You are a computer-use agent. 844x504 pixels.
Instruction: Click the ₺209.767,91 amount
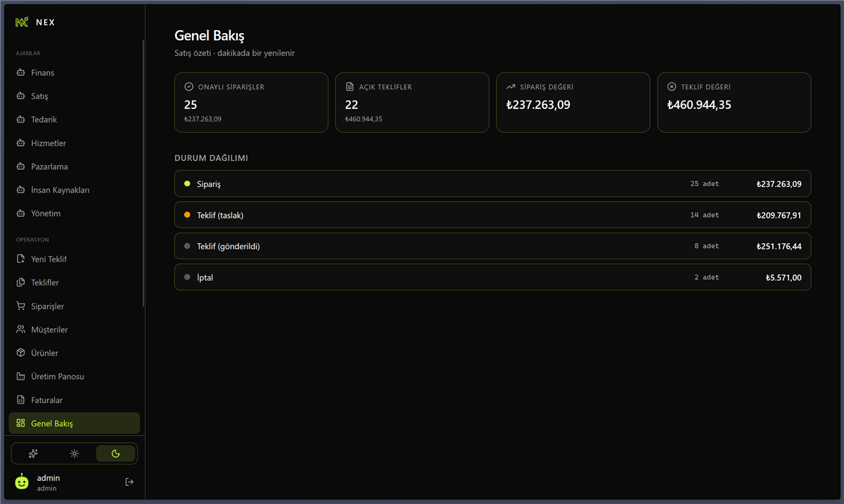[x=779, y=215]
